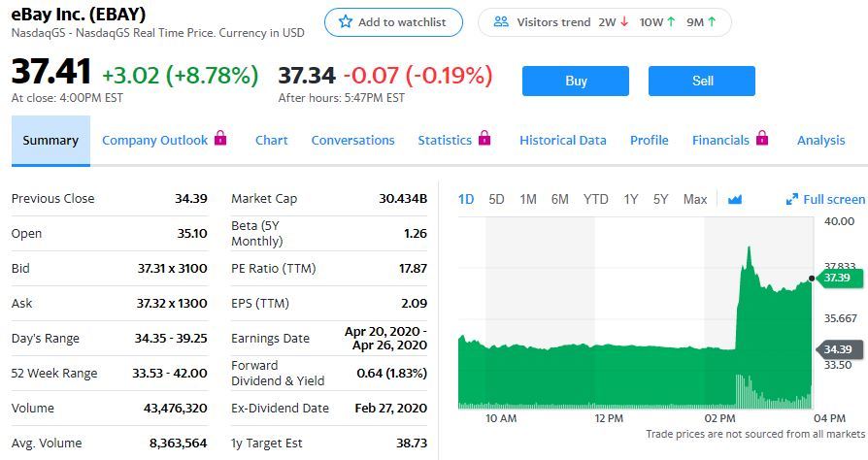Click the visitors trend people icon

tap(501, 22)
